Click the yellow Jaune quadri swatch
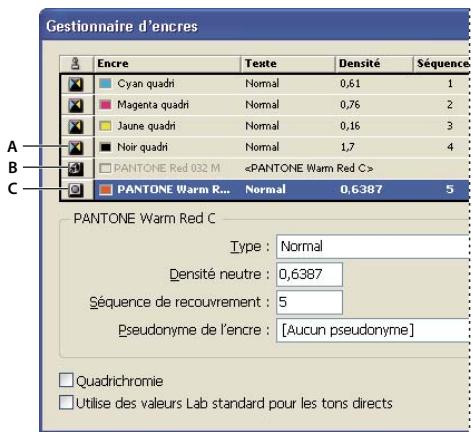The width and height of the screenshot is (473, 432). pos(105,126)
